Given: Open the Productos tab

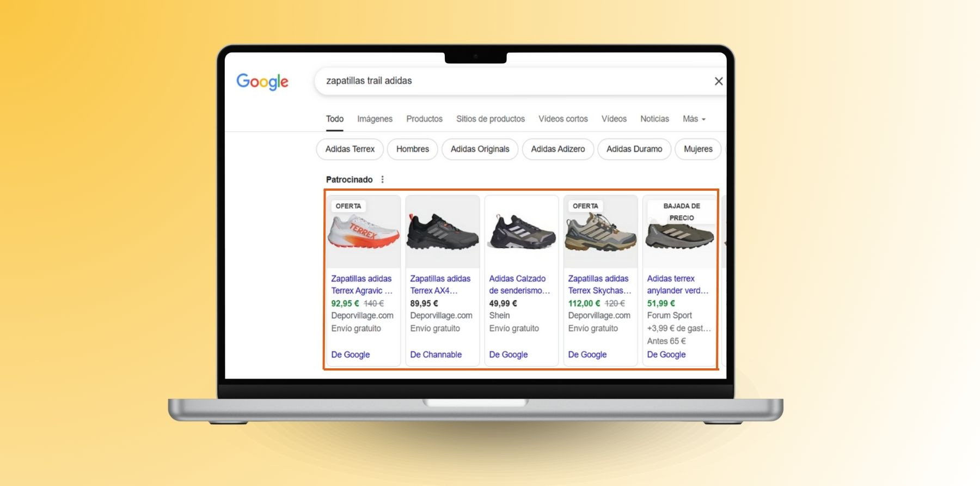Looking at the screenshot, I should [x=424, y=119].
